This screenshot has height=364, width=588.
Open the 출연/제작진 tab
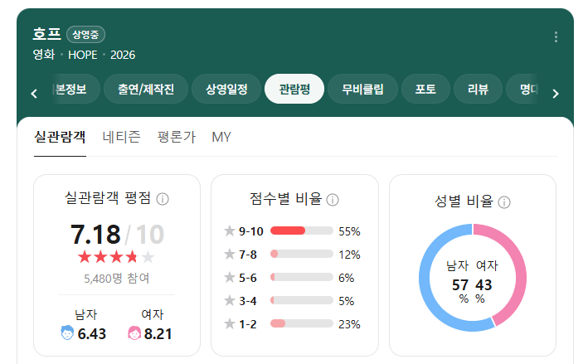(146, 89)
